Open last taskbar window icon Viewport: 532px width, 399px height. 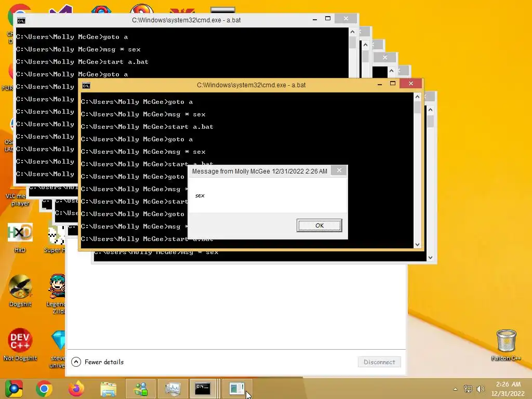tap(237, 389)
